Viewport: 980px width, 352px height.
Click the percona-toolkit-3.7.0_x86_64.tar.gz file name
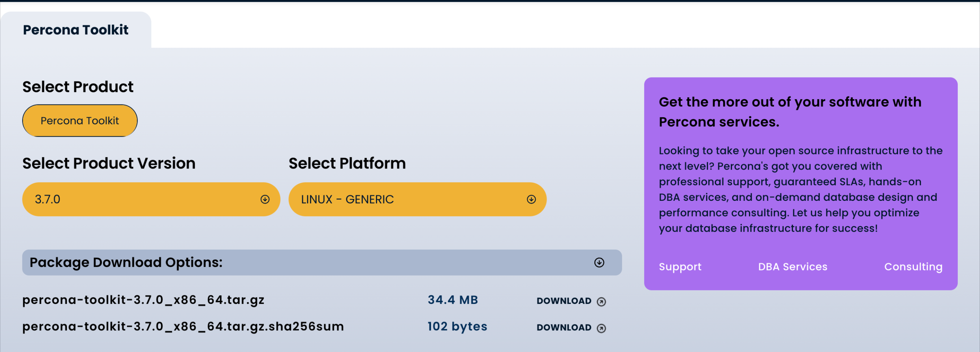coord(143,300)
